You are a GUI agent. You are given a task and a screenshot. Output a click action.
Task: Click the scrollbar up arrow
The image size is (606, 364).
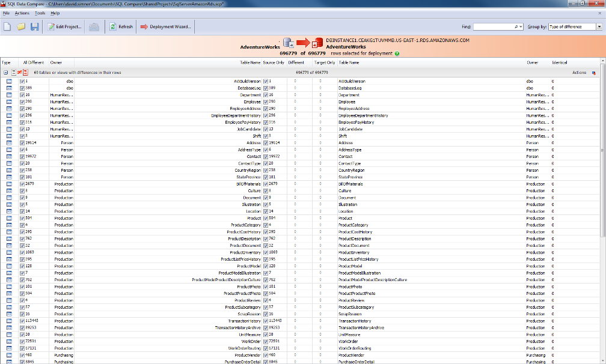[x=602, y=61]
